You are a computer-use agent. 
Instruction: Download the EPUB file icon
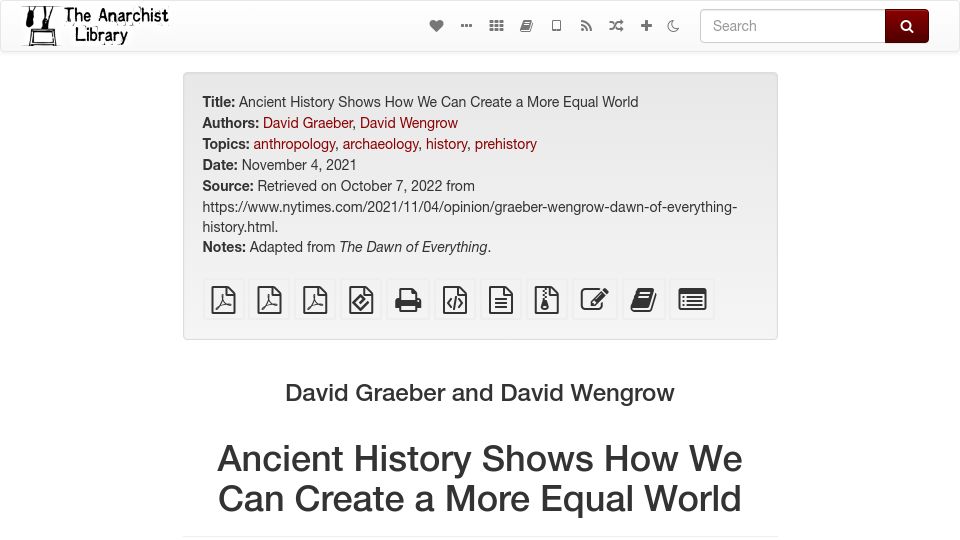coord(361,300)
